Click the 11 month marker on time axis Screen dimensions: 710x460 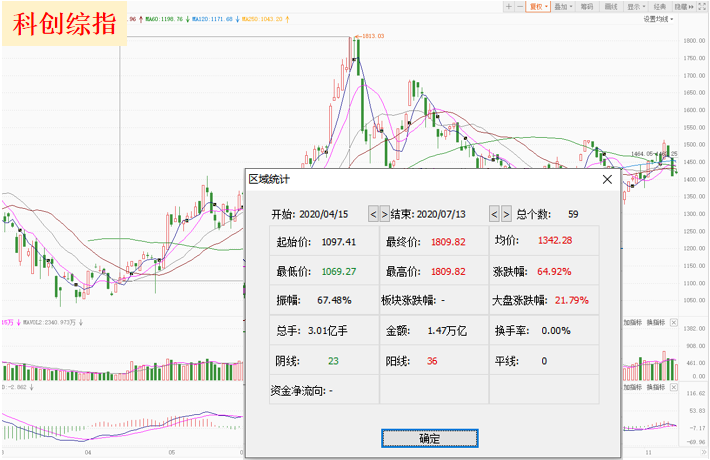pos(648,452)
